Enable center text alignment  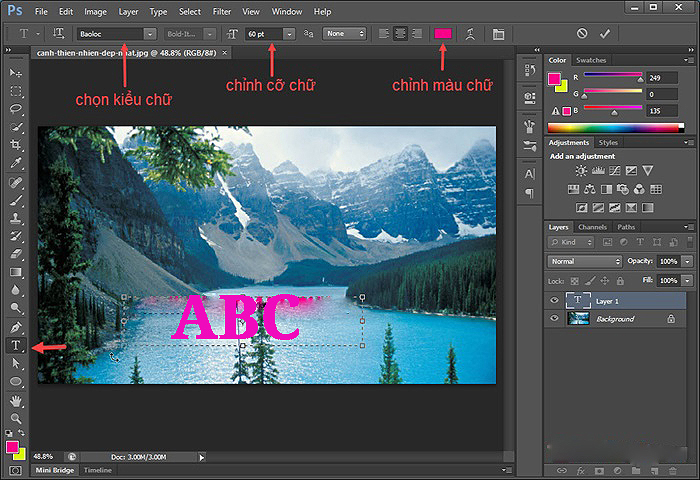tap(401, 33)
